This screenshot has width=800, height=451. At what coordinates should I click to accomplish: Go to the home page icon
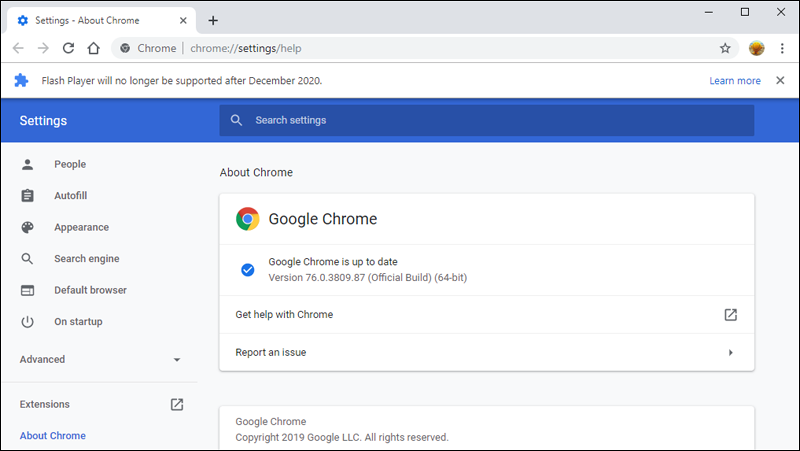coord(93,48)
